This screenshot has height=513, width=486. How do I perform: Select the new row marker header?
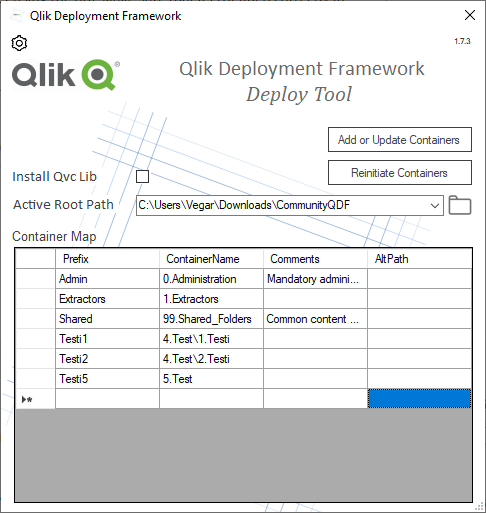(x=35, y=399)
